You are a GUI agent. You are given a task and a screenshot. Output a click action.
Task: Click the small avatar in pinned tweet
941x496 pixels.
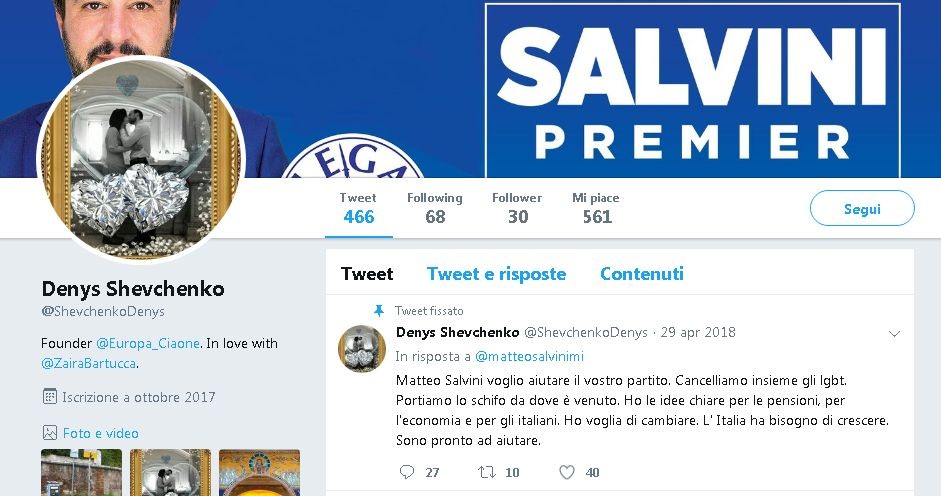(x=362, y=348)
